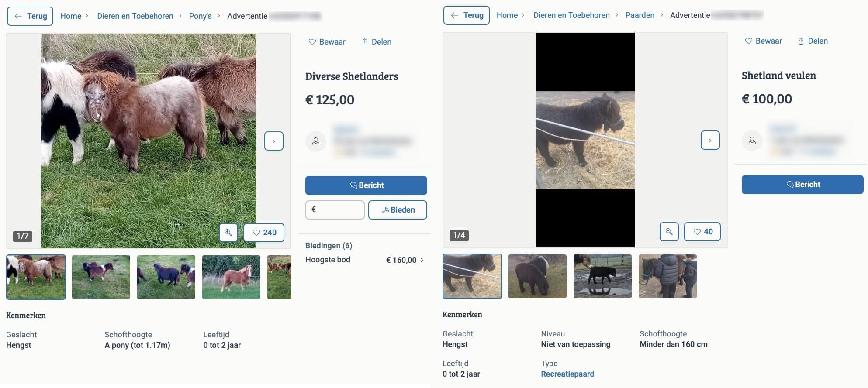Open the Paarden breadcrumb category
Screen dimensions: 868x388
pyautogui.click(x=640, y=15)
